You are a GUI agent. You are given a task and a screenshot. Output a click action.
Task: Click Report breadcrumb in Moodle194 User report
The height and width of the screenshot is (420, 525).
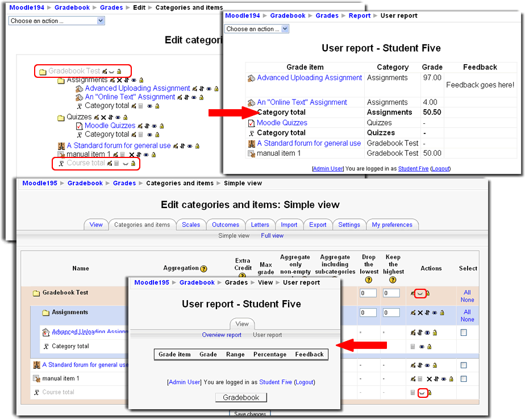[x=360, y=15]
